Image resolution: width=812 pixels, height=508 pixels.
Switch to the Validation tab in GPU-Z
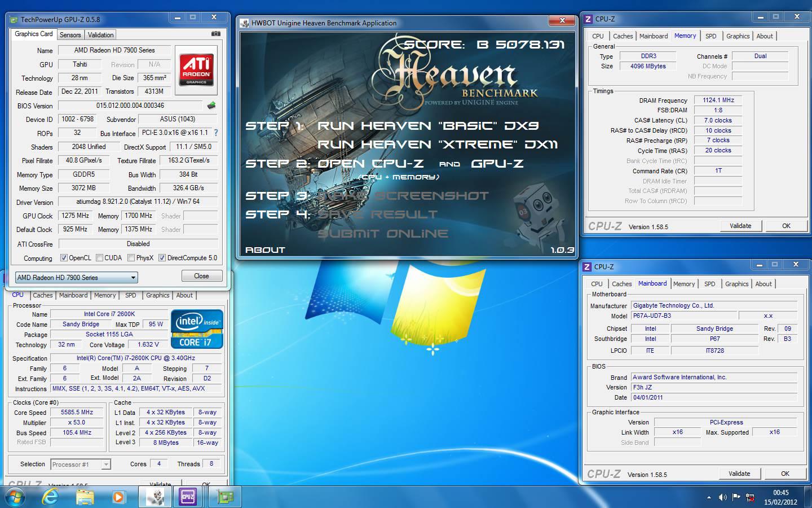(101, 34)
